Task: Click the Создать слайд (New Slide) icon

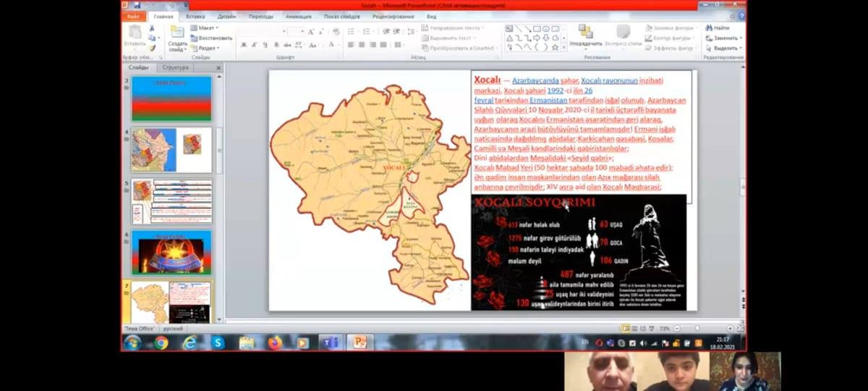Action: pos(177,33)
